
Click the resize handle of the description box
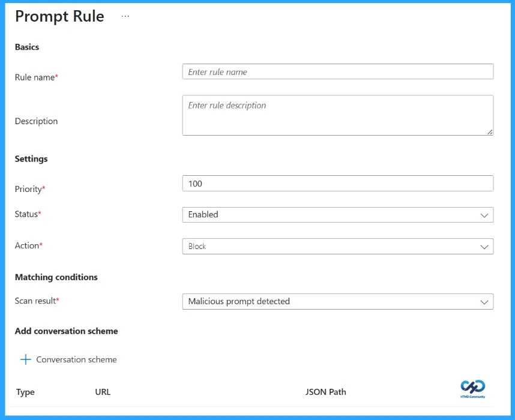pos(489,131)
